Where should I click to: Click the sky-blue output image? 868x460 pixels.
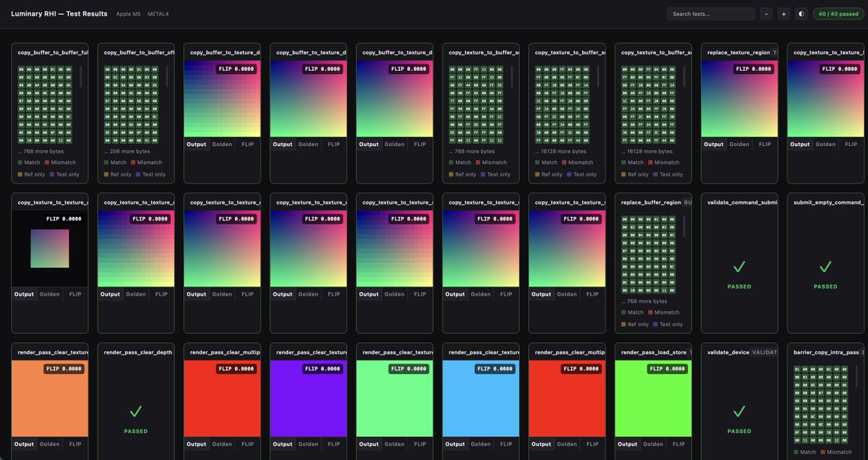tap(481, 399)
